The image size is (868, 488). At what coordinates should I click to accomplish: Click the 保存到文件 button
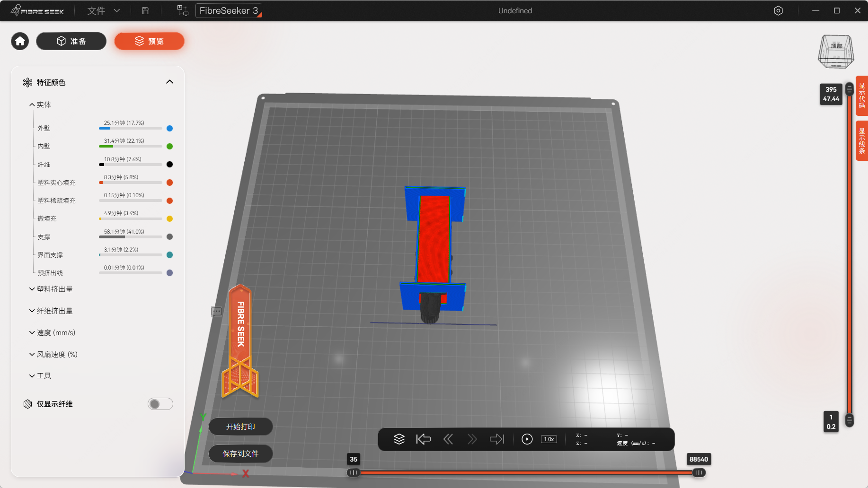click(240, 453)
